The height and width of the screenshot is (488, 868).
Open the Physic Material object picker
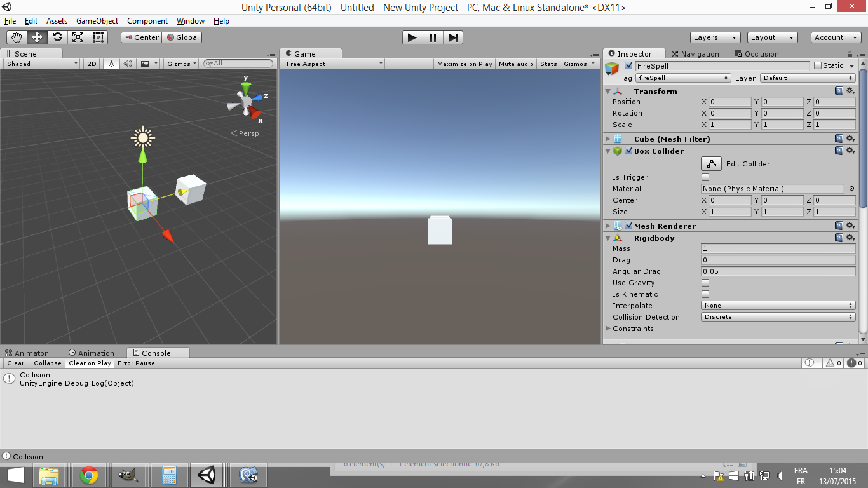pyautogui.click(x=851, y=189)
